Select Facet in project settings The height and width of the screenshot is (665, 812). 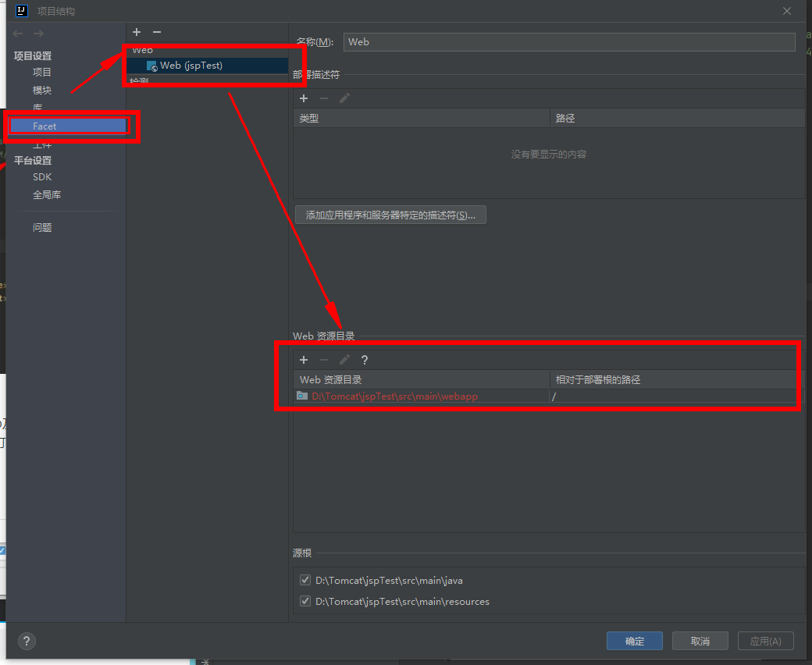45,126
